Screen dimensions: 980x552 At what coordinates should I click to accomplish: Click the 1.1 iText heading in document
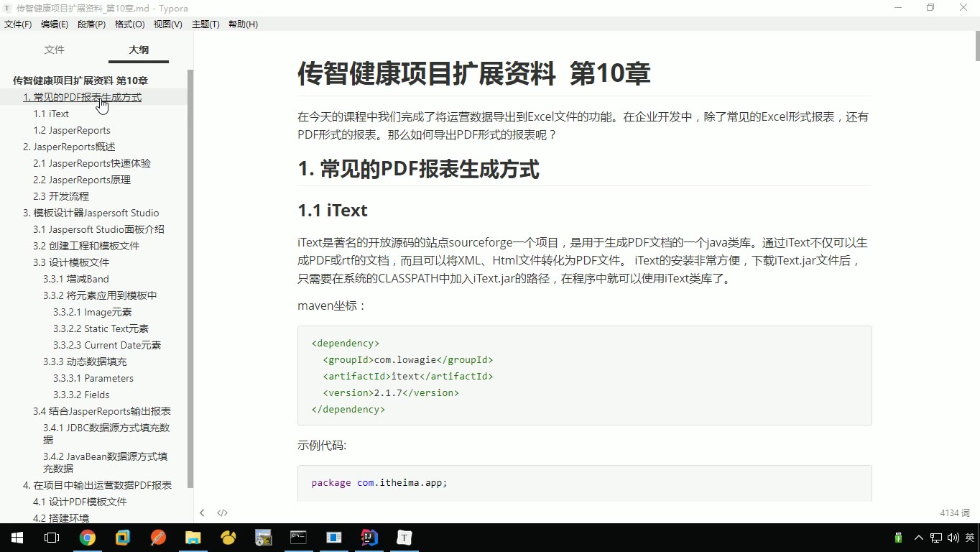pos(333,211)
